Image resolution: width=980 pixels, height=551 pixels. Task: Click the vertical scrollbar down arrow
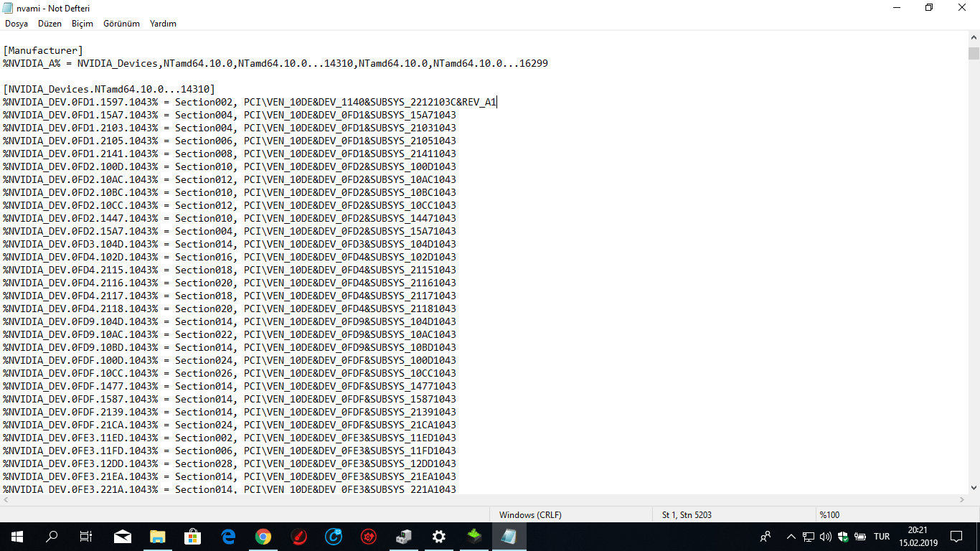[x=974, y=488]
